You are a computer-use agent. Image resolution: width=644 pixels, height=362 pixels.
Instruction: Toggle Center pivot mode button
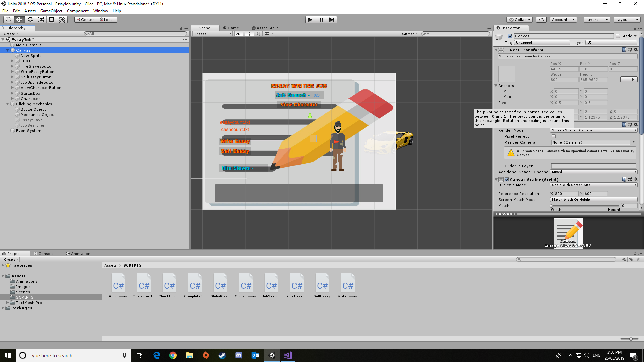coord(85,20)
